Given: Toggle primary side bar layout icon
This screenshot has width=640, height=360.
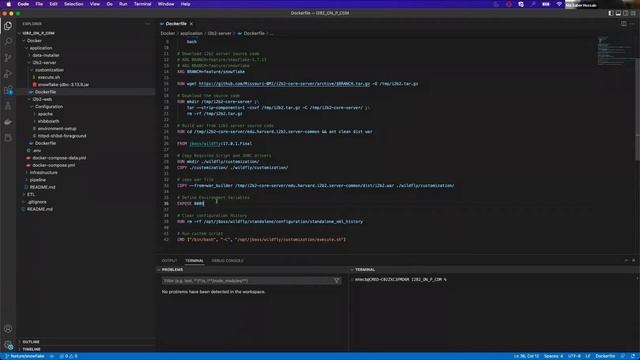Looking at the screenshot, I should pos(611,13).
